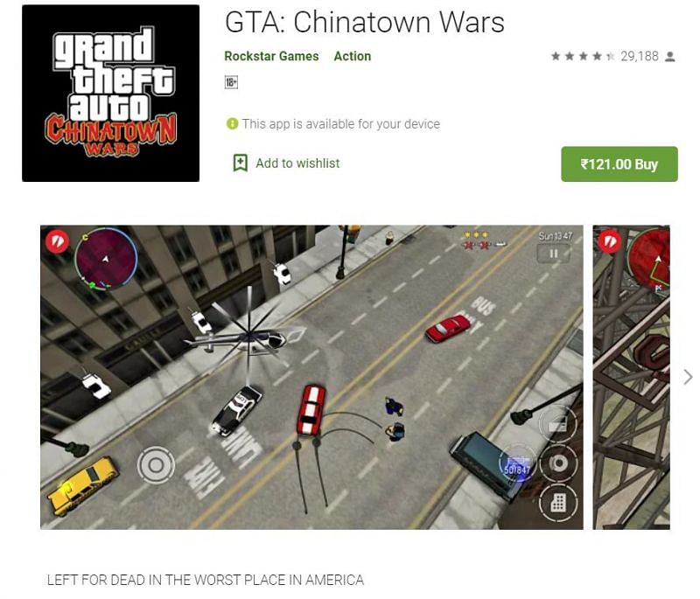Image resolution: width=700 pixels, height=599 pixels.
Task: Click the red badge icon in the screenshot's top-left corner
Action: click(x=57, y=241)
